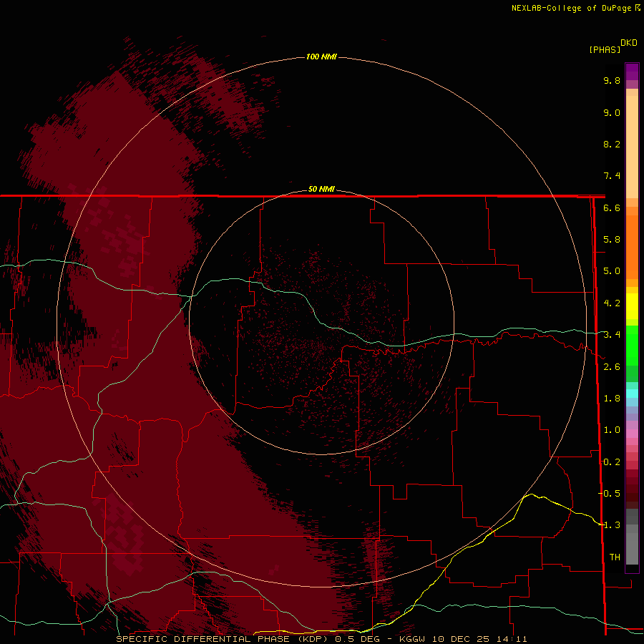644x644 pixels.
Task: Click the 1.8 scale label
Action: point(612,399)
